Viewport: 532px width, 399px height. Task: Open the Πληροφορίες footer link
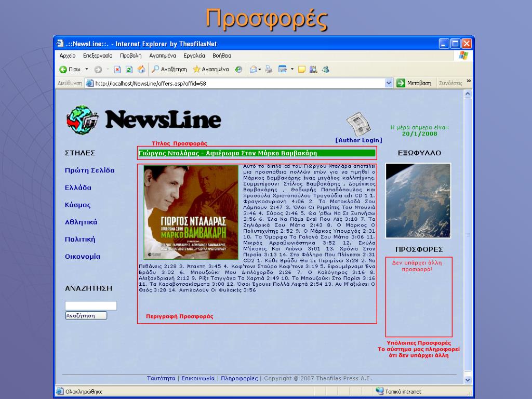[240, 378]
